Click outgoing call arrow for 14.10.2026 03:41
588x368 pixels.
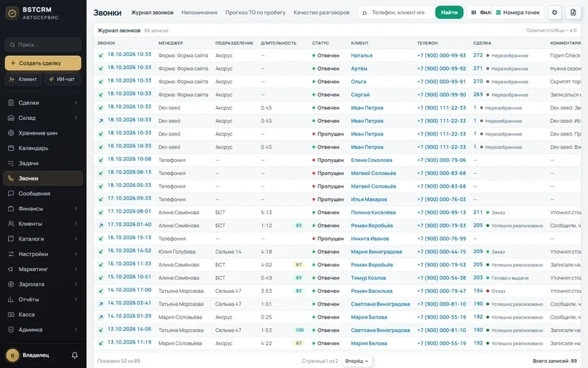tap(101, 304)
